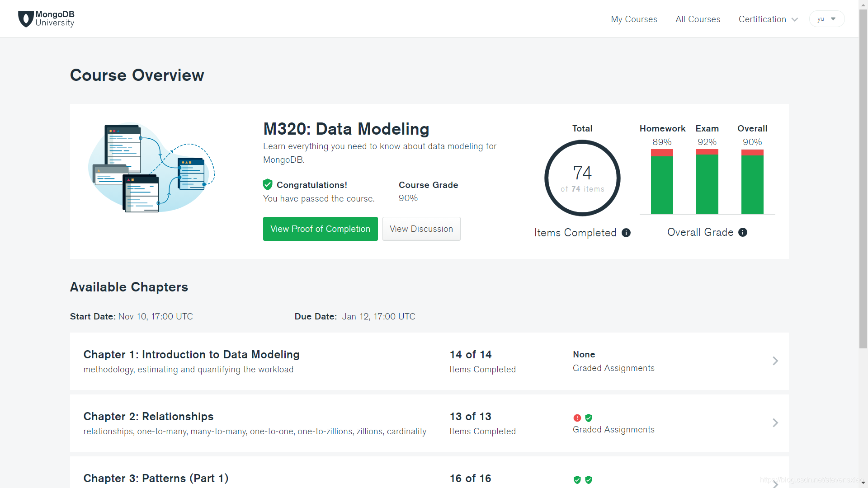Click the MongoDB University shield logo
Viewport: 868px width, 488px height.
[x=26, y=19]
